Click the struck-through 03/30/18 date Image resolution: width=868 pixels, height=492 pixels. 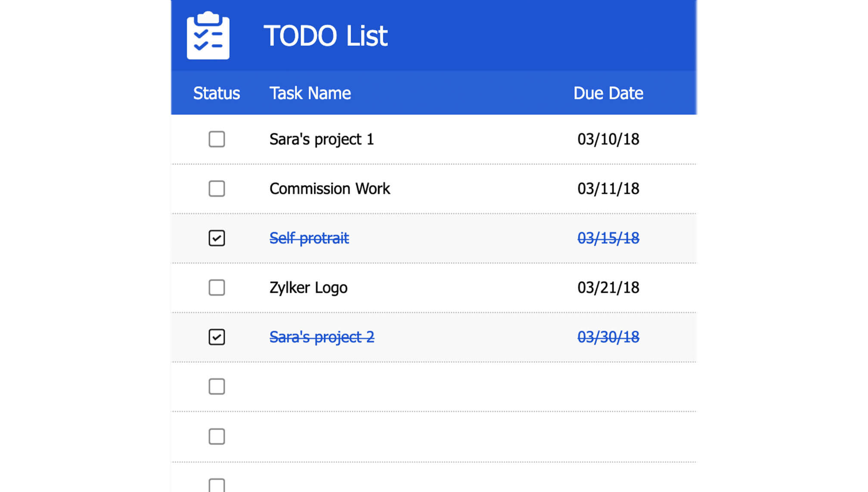coord(608,337)
